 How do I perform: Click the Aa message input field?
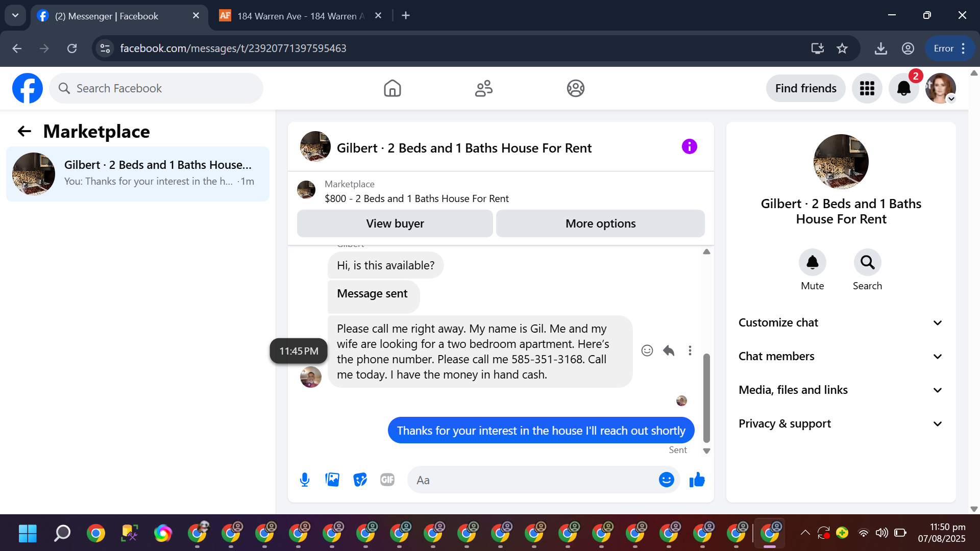[531, 480]
